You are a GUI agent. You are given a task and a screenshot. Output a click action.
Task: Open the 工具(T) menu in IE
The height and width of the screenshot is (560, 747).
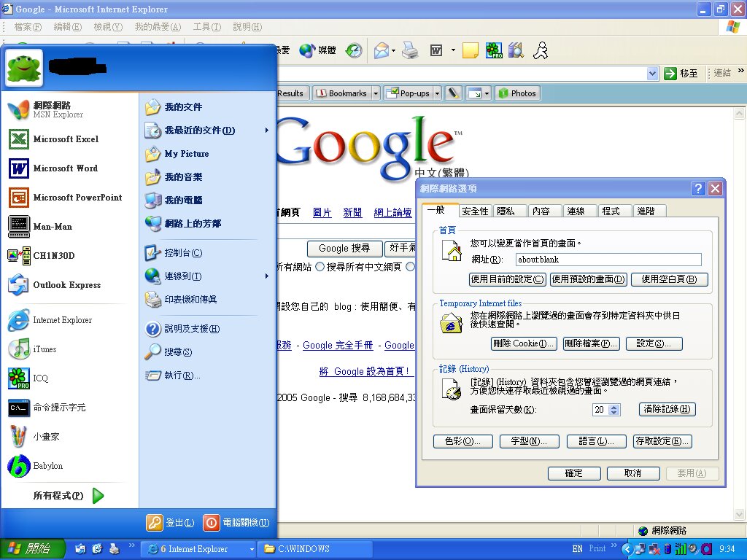[x=206, y=27]
